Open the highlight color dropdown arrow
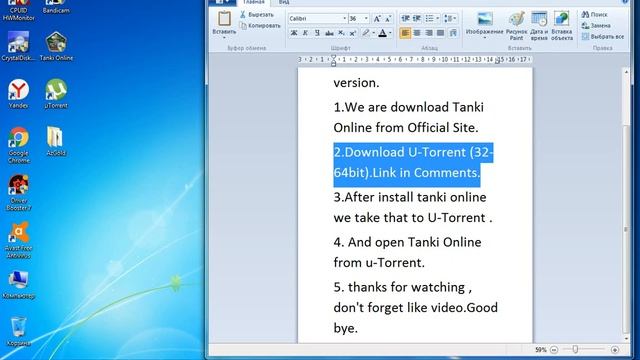The width and height of the screenshot is (640, 360). 373,33
